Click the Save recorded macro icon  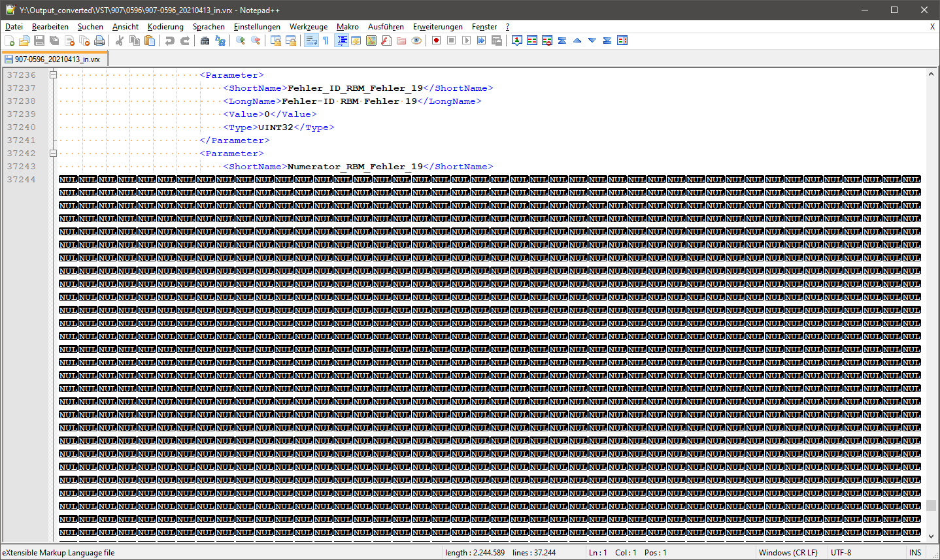tap(497, 41)
